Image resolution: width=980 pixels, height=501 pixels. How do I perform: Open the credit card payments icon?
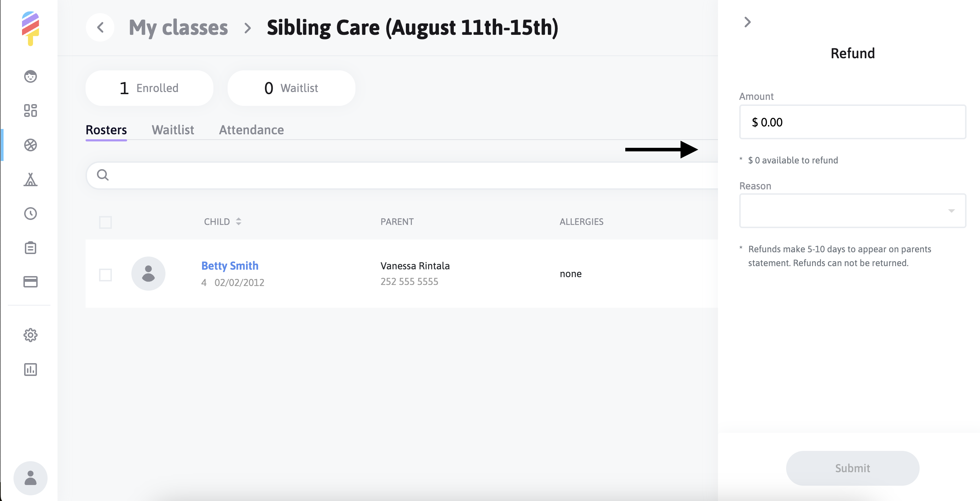(31, 282)
